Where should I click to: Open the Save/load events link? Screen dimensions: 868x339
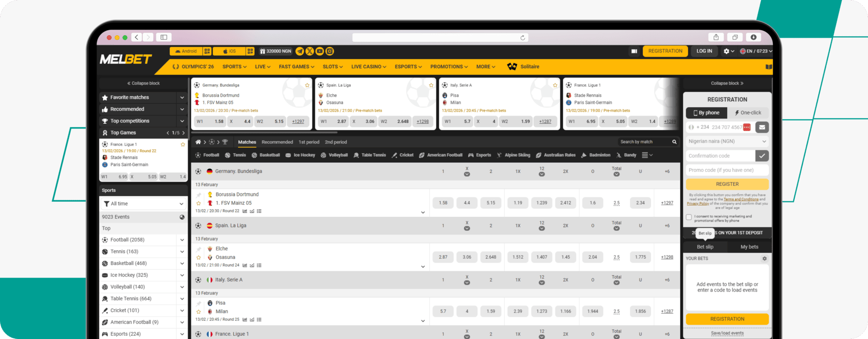(727, 333)
